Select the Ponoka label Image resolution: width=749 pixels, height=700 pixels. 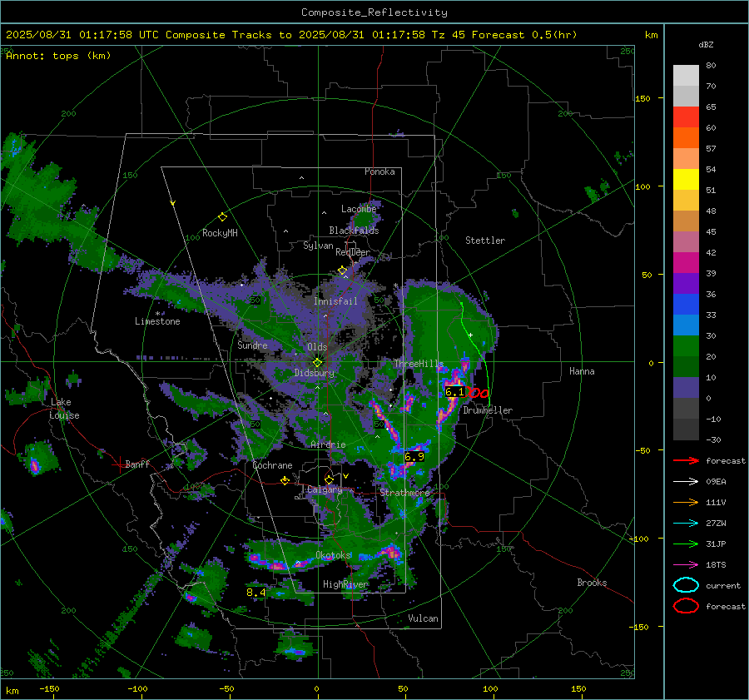click(x=379, y=171)
